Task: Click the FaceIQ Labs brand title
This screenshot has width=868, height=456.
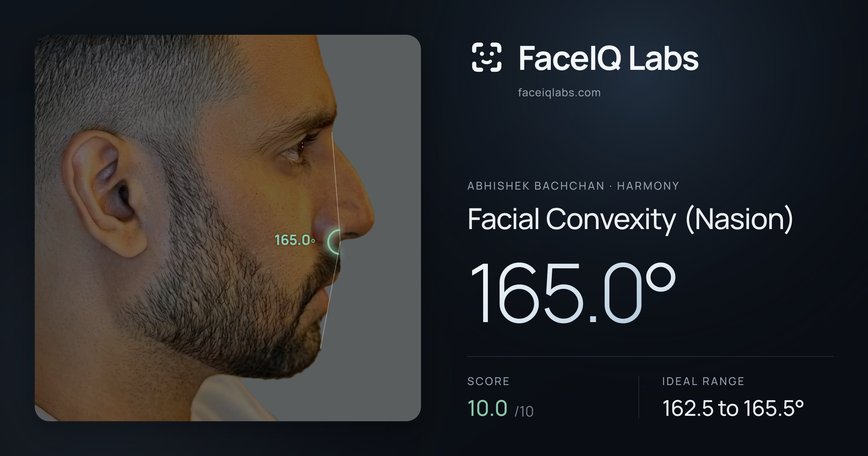Action: 608,58
